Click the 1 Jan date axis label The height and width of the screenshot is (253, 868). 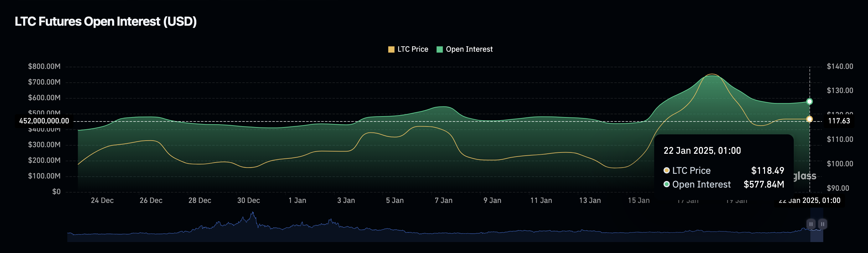tap(297, 200)
